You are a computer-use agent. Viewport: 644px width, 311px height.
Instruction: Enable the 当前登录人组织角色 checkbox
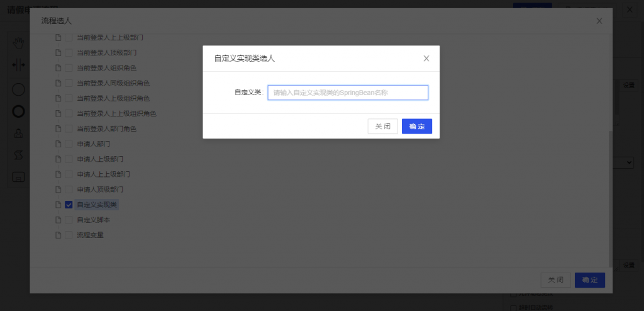tap(69, 68)
